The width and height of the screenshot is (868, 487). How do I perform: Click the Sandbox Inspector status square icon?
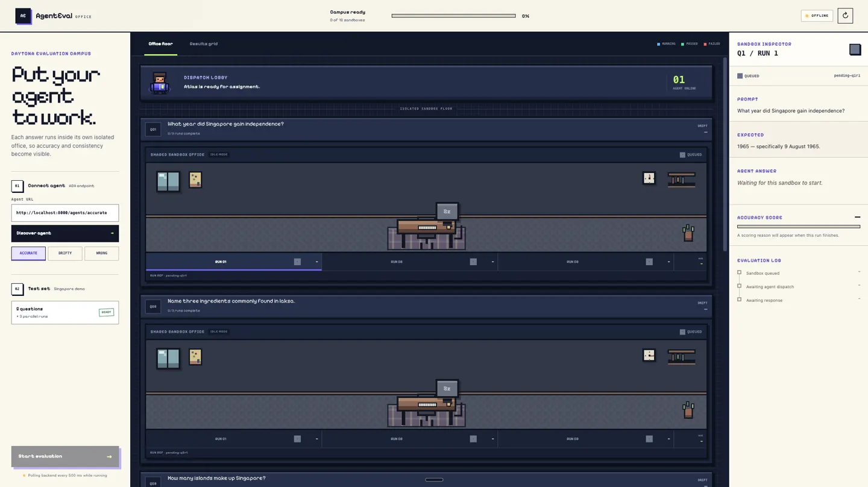click(855, 49)
